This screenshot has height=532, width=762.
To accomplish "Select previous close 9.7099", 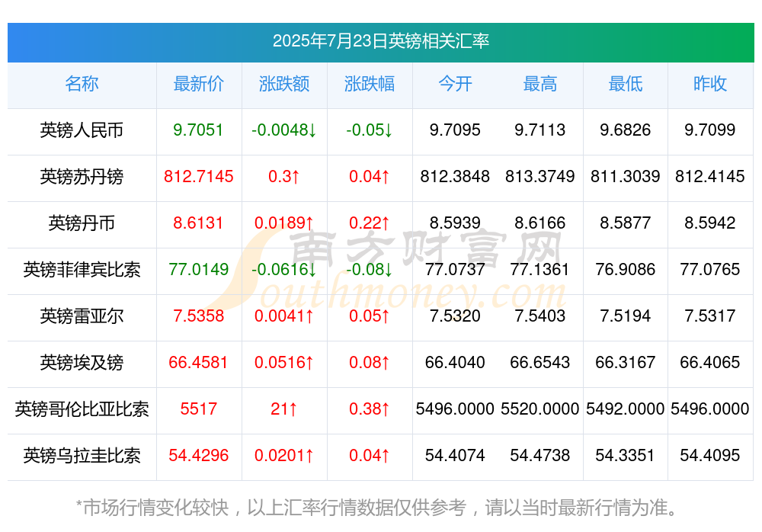I will pos(710,130).
